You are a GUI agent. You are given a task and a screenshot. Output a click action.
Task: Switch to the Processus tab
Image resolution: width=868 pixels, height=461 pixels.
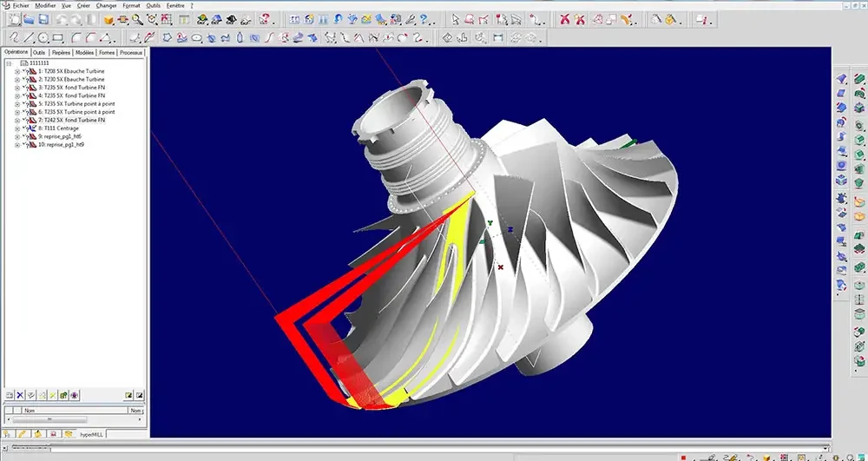coord(131,53)
